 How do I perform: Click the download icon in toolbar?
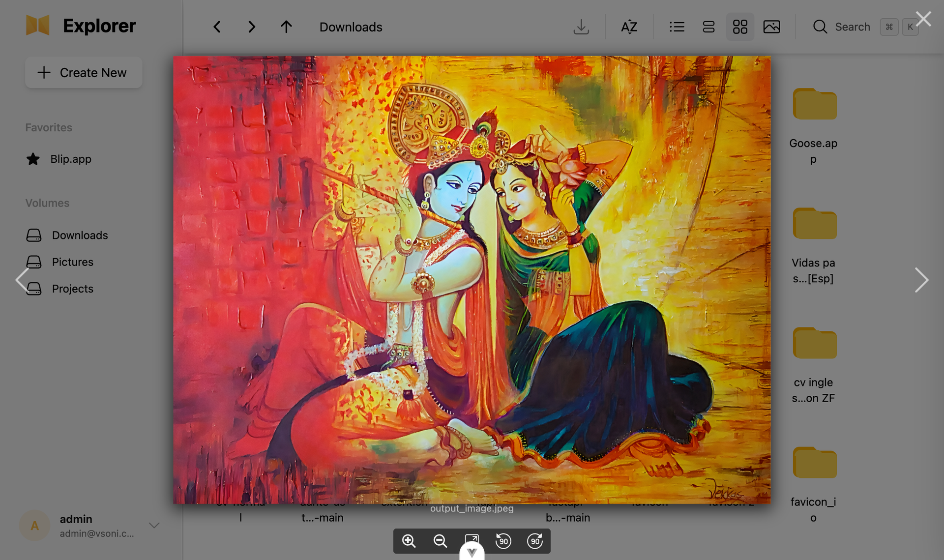[581, 27]
